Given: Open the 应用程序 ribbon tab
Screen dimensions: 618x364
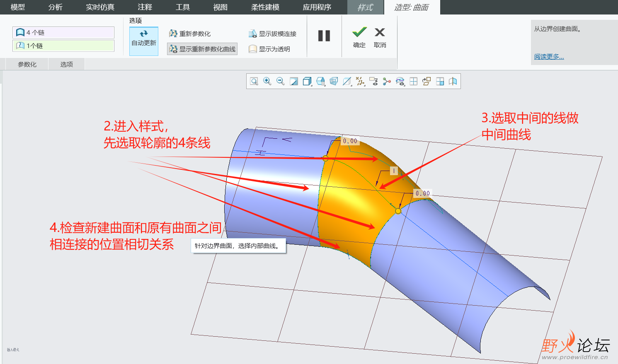Looking at the screenshot, I should pos(317,7).
